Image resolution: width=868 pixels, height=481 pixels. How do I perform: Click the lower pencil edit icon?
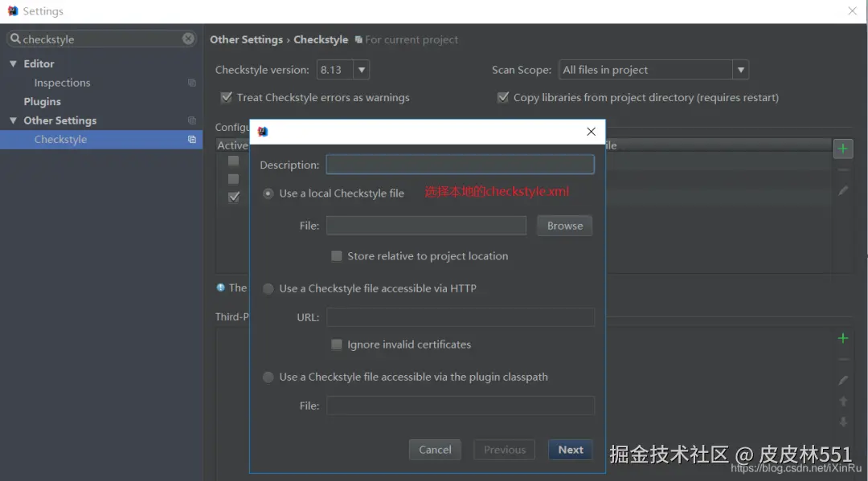[x=842, y=381]
